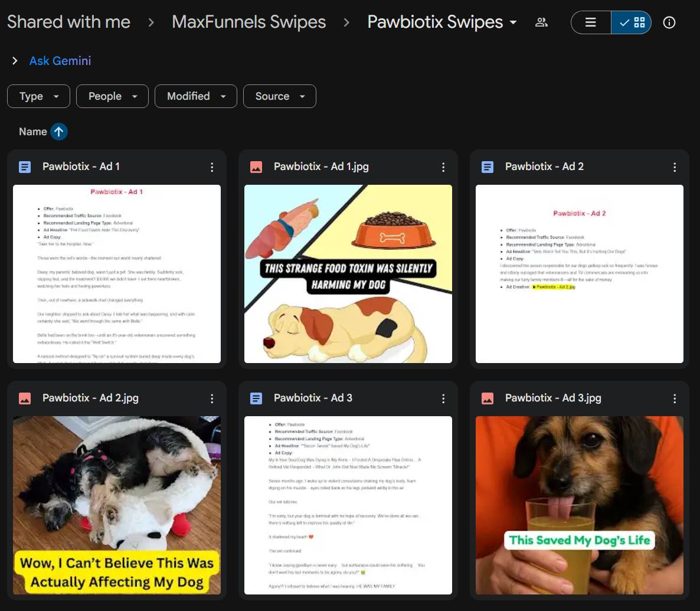
Task: Reverse sort direction with the Name arrow
Action: (x=58, y=132)
